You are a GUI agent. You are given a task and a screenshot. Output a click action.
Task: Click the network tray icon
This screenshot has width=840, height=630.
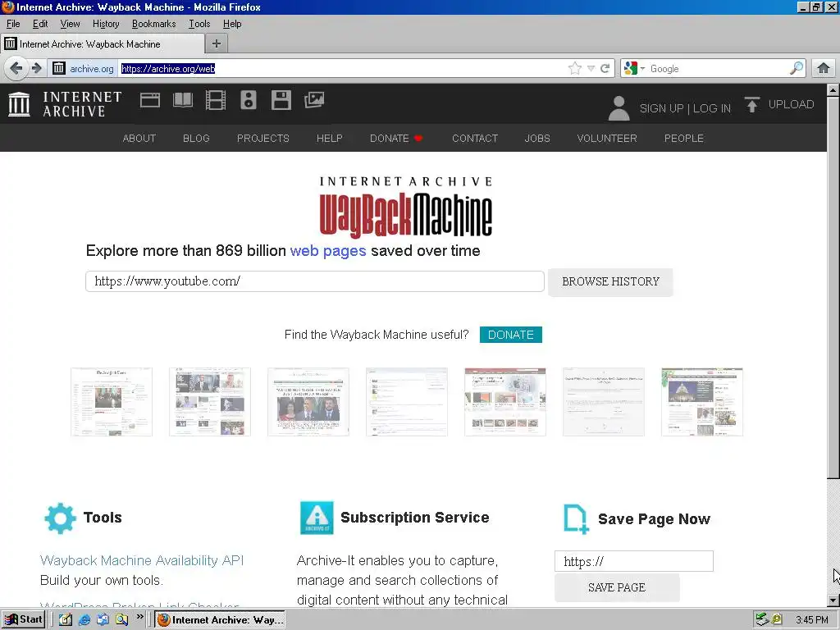(x=762, y=620)
